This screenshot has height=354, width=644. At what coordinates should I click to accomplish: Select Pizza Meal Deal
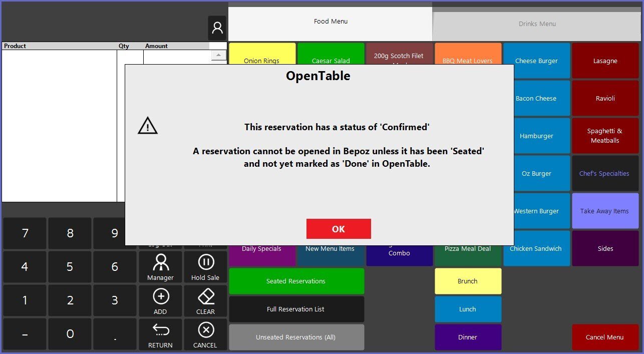(468, 255)
